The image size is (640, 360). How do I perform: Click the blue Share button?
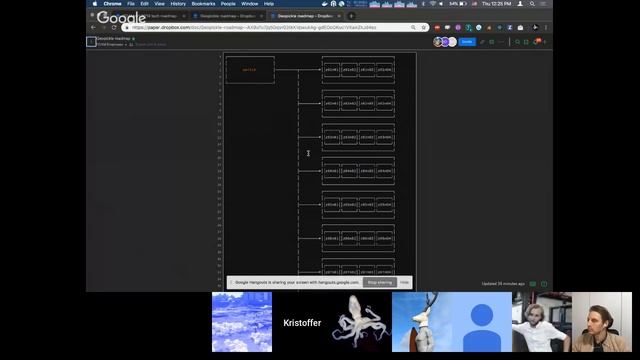467,42
